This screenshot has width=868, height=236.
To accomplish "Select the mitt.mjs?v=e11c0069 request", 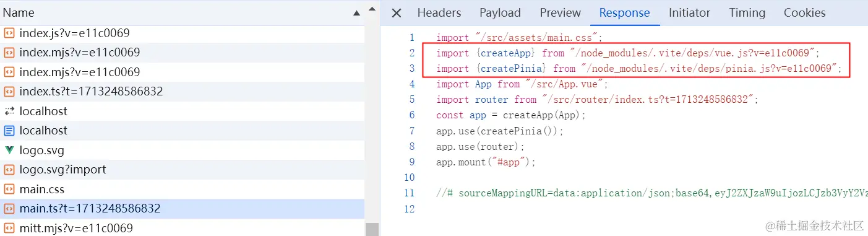I will click(x=183, y=228).
